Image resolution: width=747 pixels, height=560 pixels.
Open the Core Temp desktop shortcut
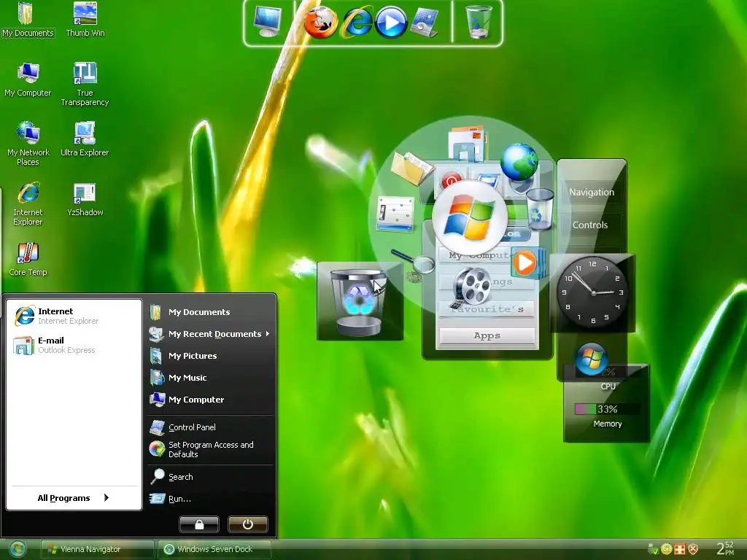(x=28, y=260)
